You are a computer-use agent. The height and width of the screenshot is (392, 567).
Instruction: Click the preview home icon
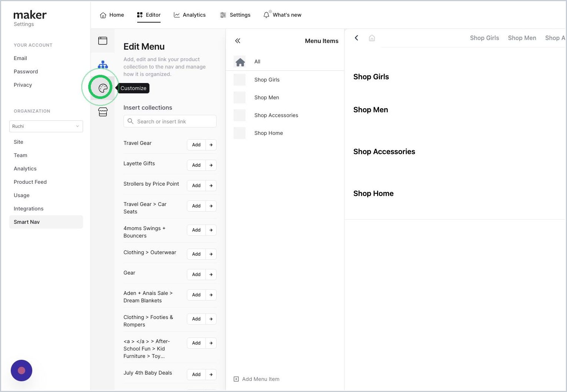click(372, 38)
